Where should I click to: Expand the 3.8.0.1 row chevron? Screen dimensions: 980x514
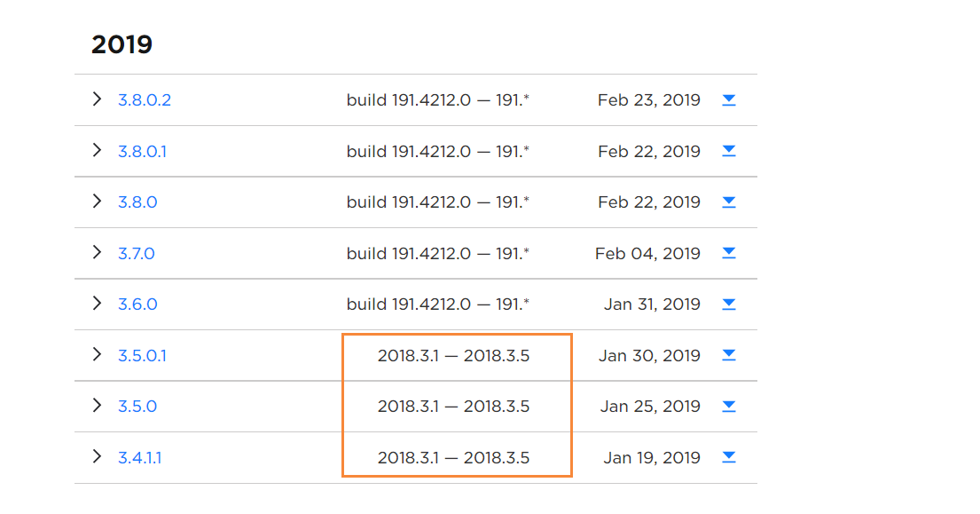pos(97,151)
